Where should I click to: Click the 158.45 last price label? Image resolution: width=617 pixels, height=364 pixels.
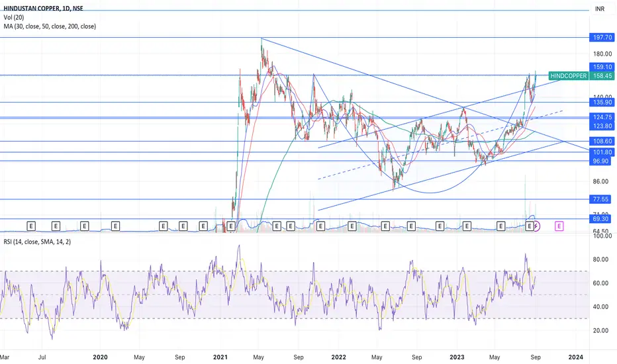pyautogui.click(x=602, y=75)
